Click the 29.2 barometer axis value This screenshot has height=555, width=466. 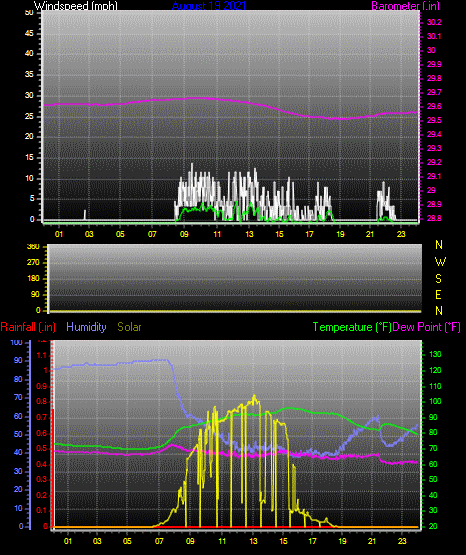pos(434,162)
